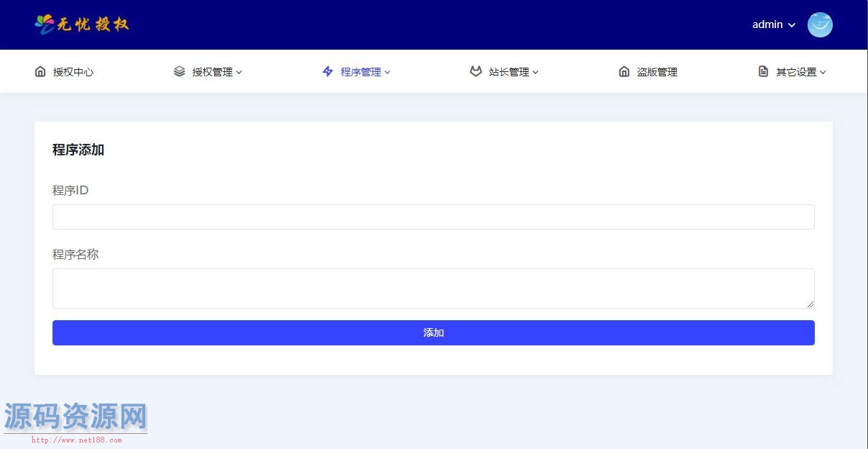868x449 pixels.
Task: Expand the chevron next to 程序管理
Action: point(387,72)
